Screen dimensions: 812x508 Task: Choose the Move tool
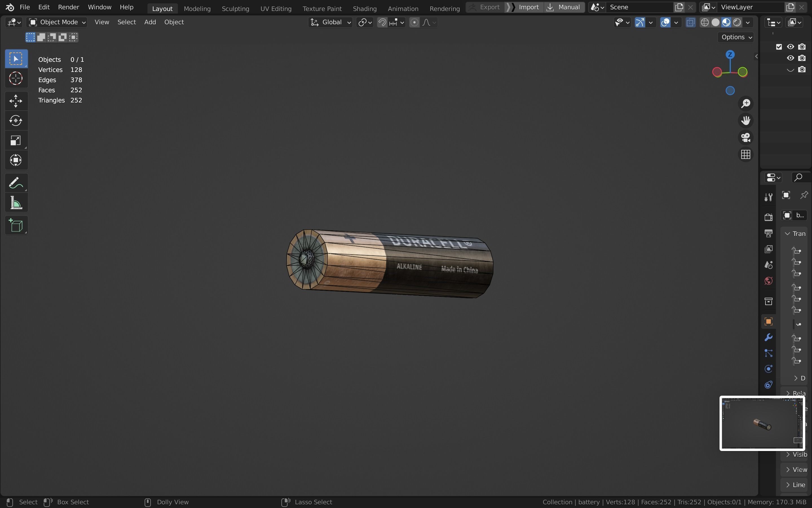point(16,101)
